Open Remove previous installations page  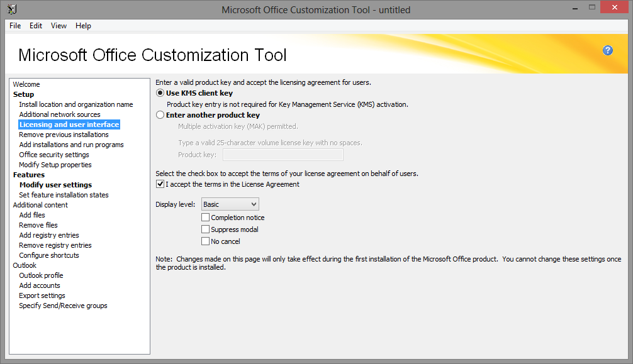[x=64, y=135]
